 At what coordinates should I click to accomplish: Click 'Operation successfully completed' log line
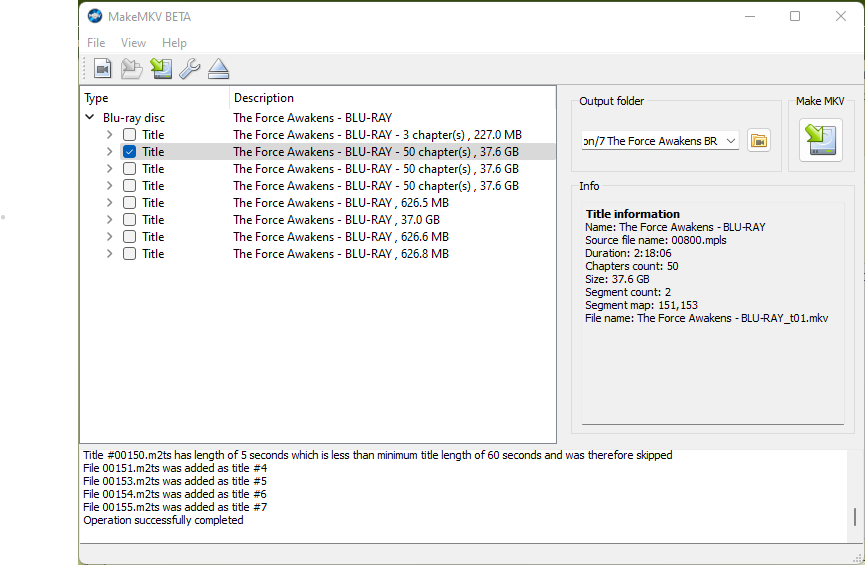(x=163, y=520)
